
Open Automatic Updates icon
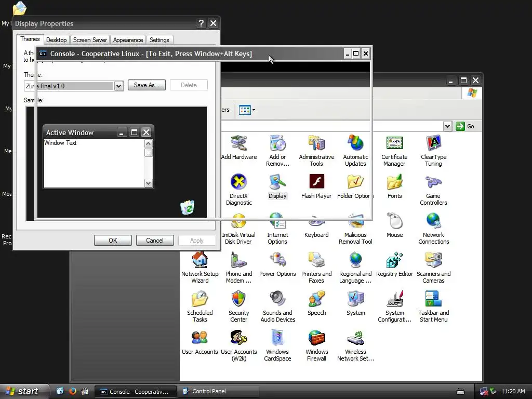(x=355, y=143)
